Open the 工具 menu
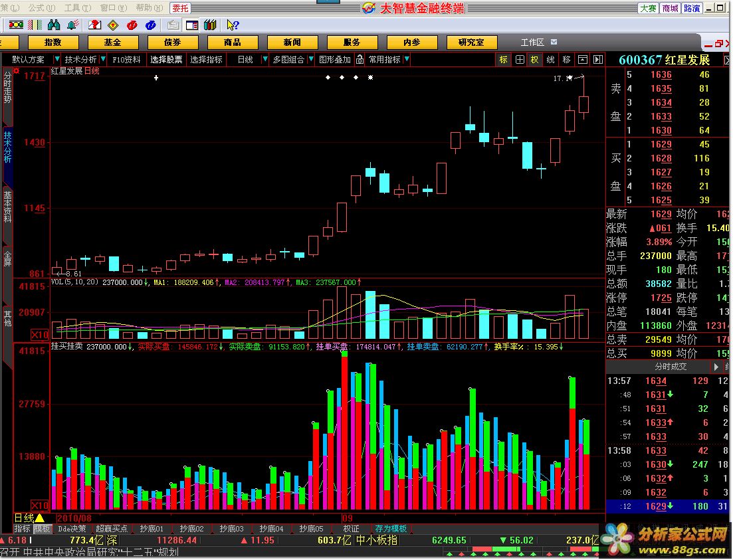Viewport: 733px width, 560px height. (x=77, y=8)
